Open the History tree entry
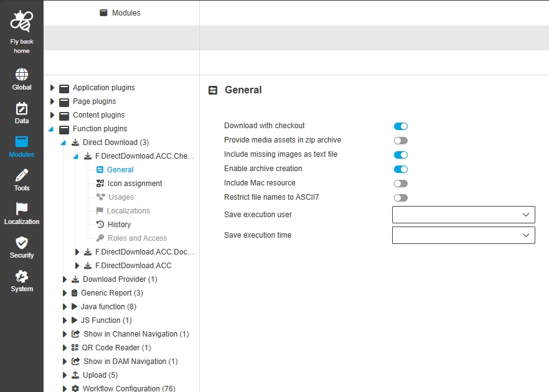 click(x=118, y=225)
